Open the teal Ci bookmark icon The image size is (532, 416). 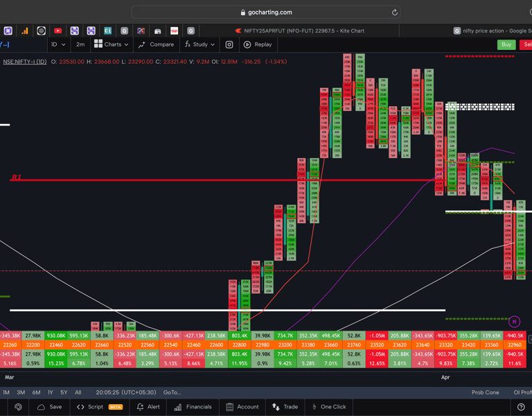(107, 31)
